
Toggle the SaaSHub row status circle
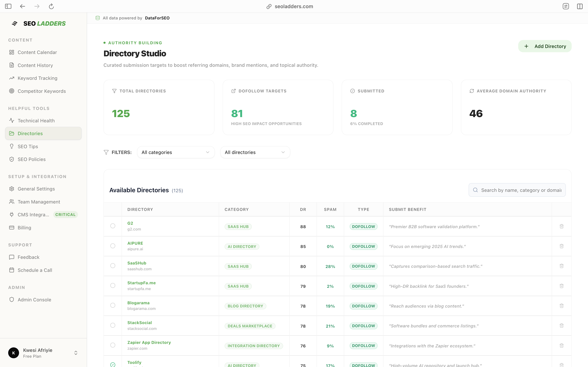[113, 266]
